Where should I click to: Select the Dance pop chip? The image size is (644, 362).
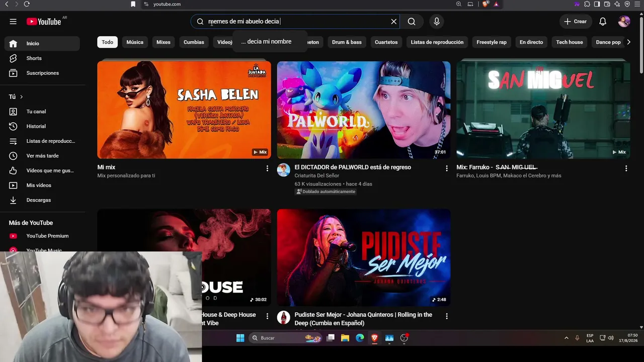point(608,42)
